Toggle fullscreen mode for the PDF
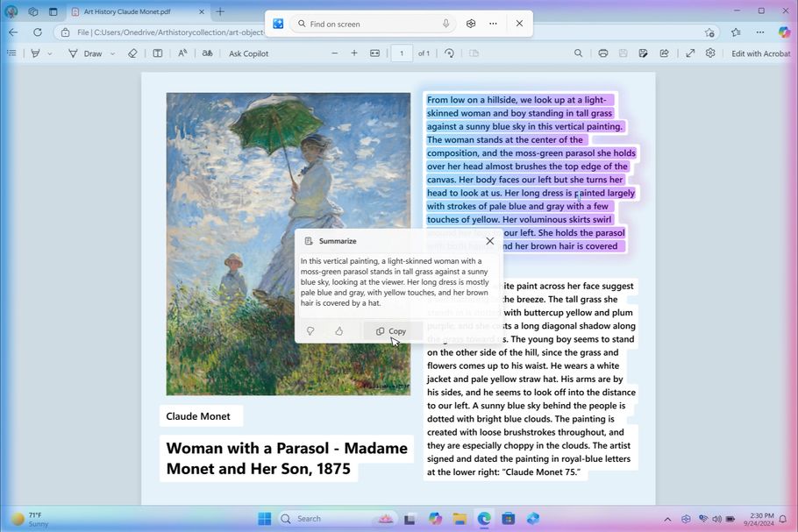This screenshot has height=532, width=798. [x=690, y=53]
